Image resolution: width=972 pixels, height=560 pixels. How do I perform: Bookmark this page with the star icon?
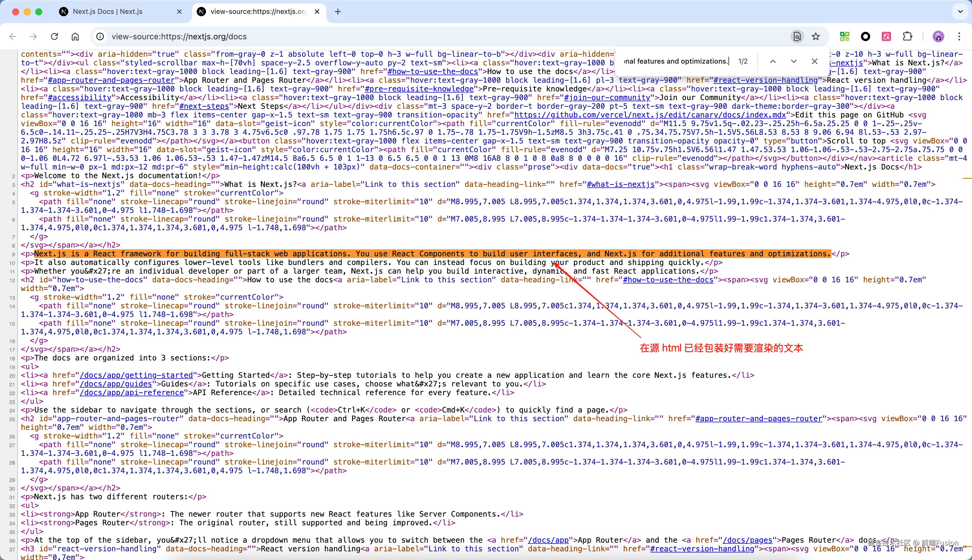tap(815, 36)
